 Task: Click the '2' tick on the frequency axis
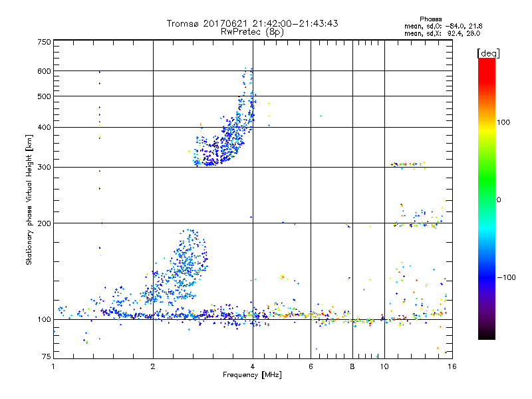pos(153,366)
